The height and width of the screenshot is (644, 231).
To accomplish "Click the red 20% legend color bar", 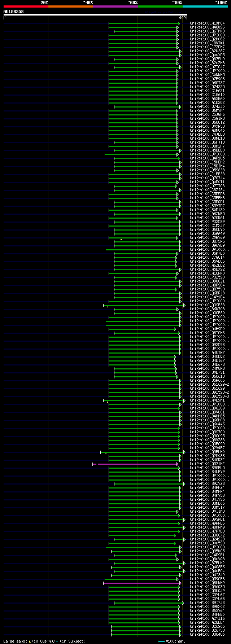I will tap(26, 6).
